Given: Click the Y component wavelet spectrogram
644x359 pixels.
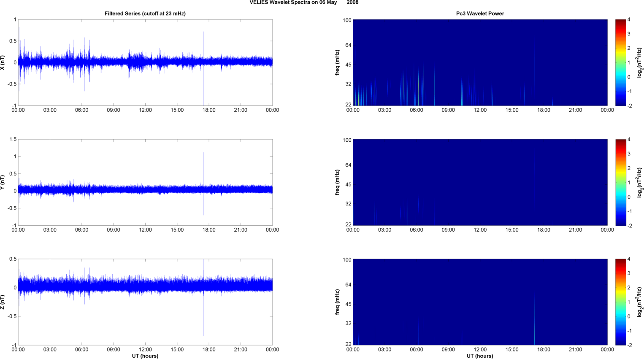Looking at the screenshot, I should coord(480,182).
